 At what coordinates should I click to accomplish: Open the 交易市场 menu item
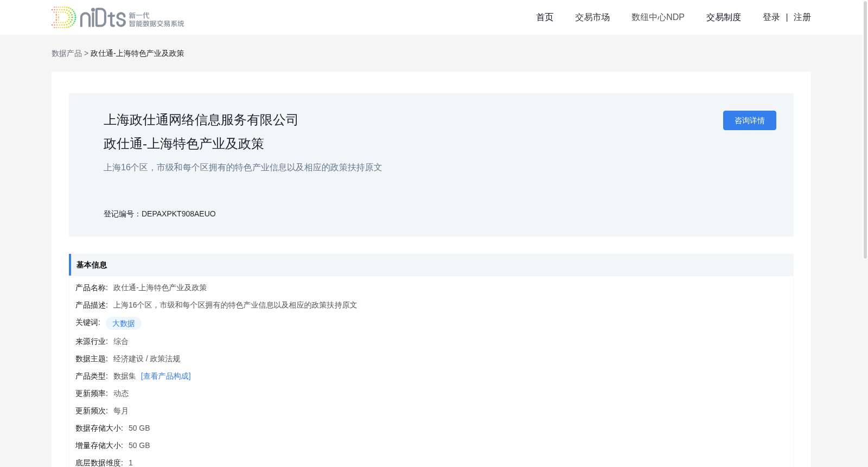click(592, 17)
